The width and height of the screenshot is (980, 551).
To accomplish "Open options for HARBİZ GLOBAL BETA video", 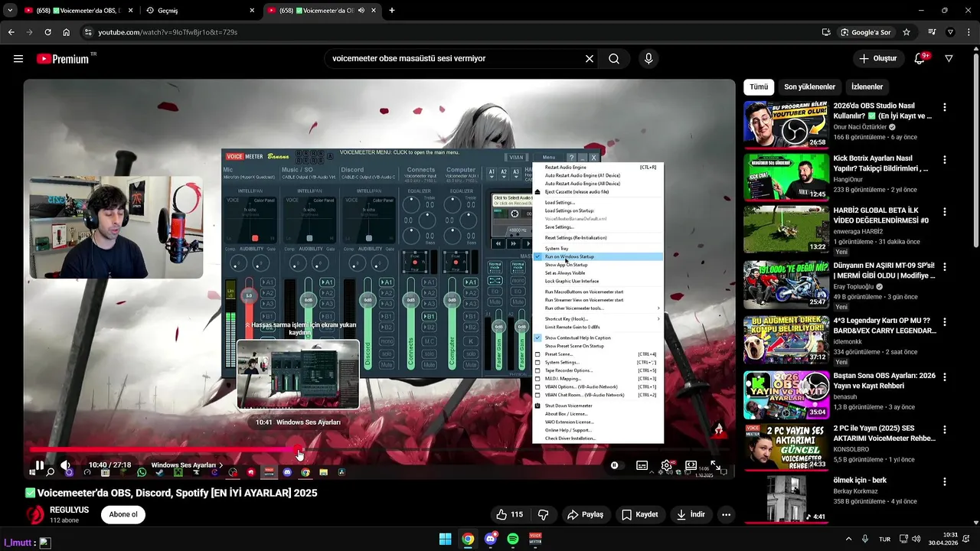I will coord(945,212).
